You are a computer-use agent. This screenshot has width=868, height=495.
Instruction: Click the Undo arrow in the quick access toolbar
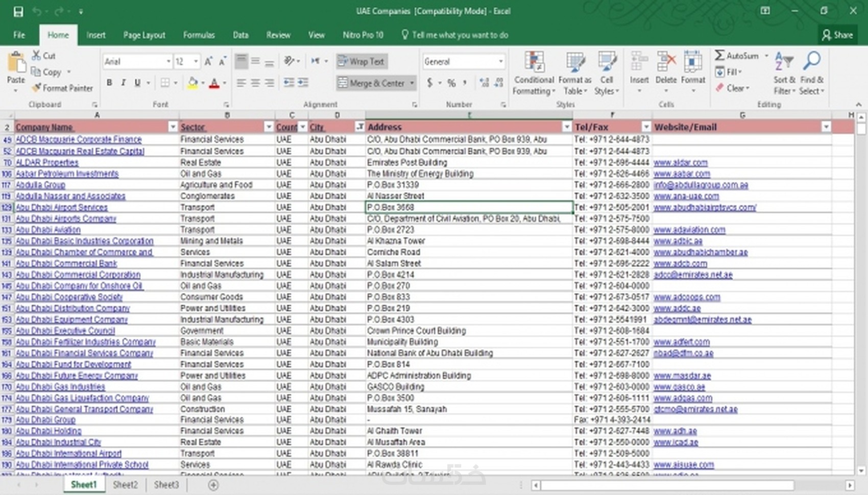tap(37, 11)
